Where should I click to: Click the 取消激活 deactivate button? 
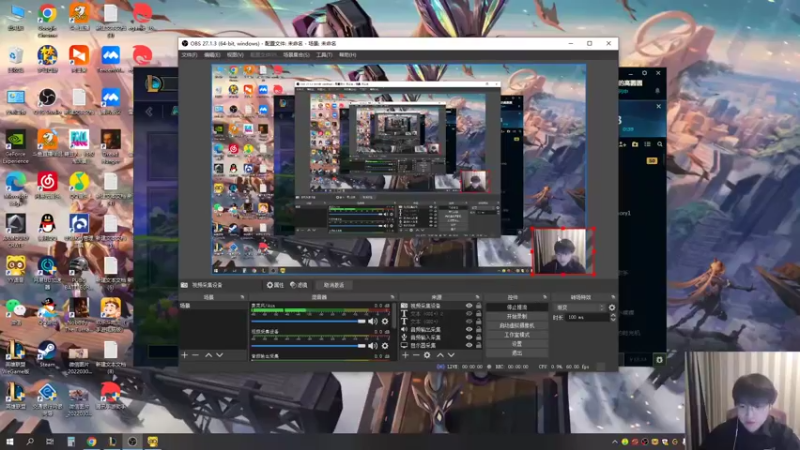coord(334,285)
